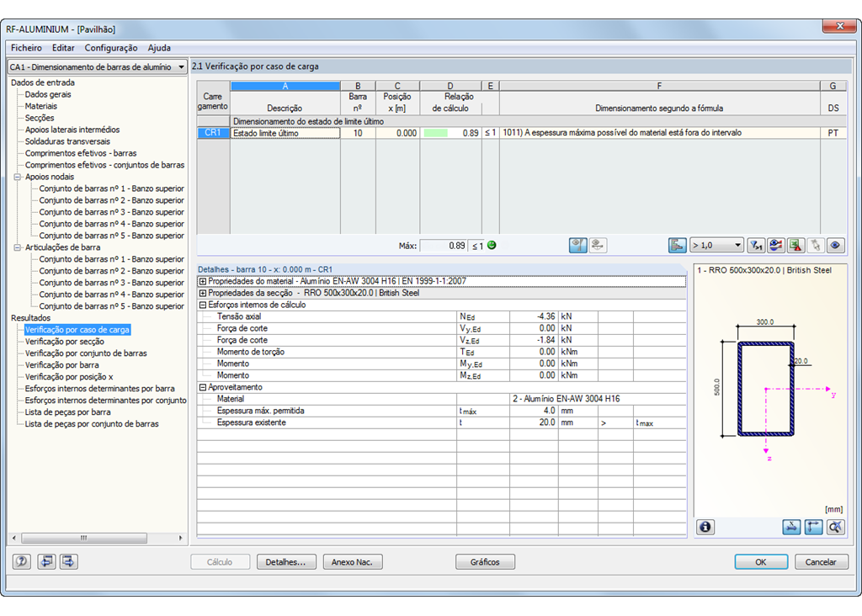Viewport: 862px width, 616px height.
Task: Select Conjunto de barras nº 3 under Apoios nodais
Action: (x=112, y=212)
